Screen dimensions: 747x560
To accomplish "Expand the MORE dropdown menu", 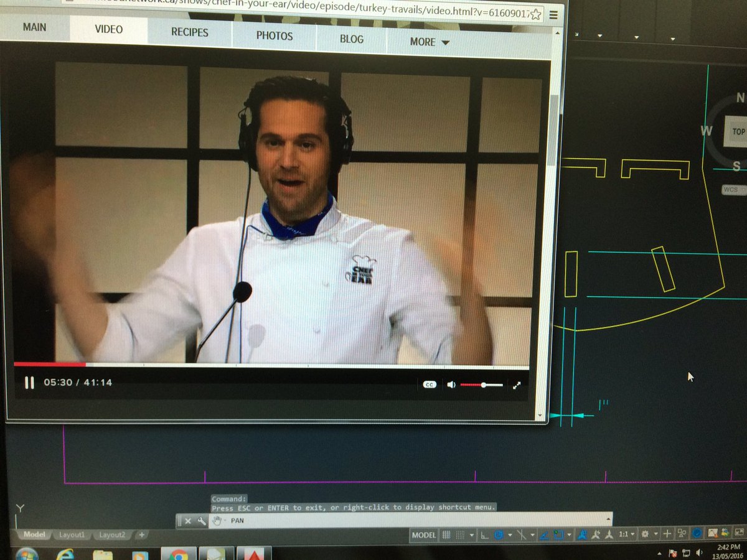I will click(430, 42).
